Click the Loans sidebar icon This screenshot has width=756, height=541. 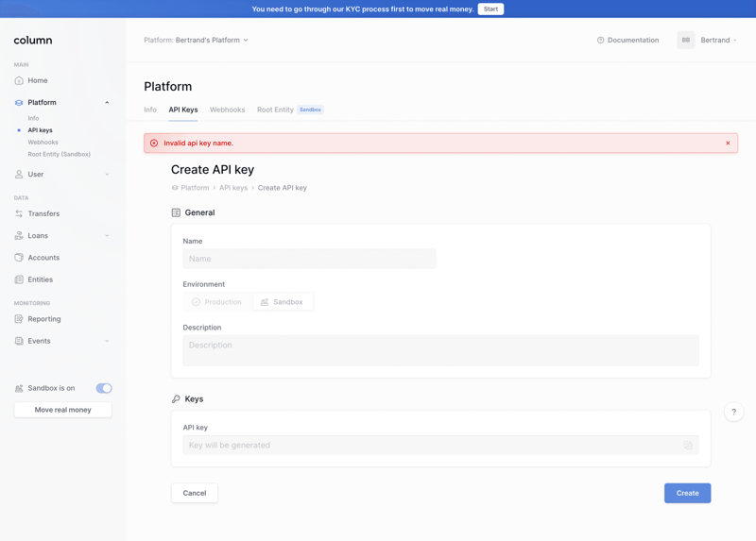coord(19,236)
